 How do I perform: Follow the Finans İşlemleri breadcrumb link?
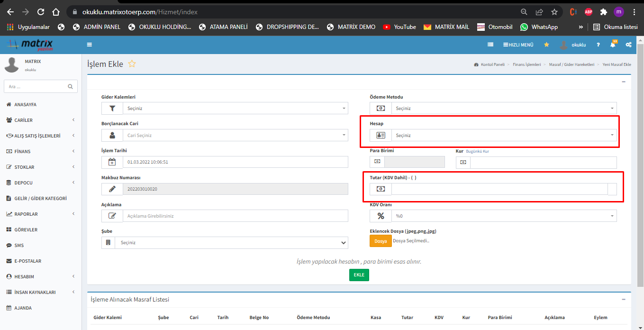(526, 64)
